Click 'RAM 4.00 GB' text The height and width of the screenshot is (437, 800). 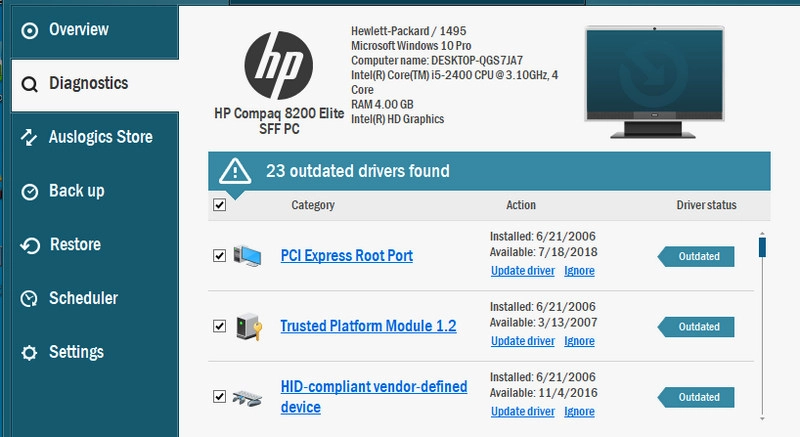pyautogui.click(x=382, y=105)
